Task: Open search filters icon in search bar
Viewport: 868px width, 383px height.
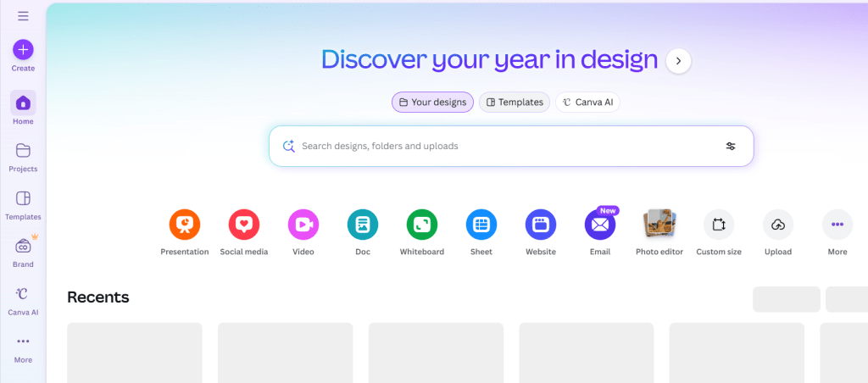Action: [x=731, y=146]
